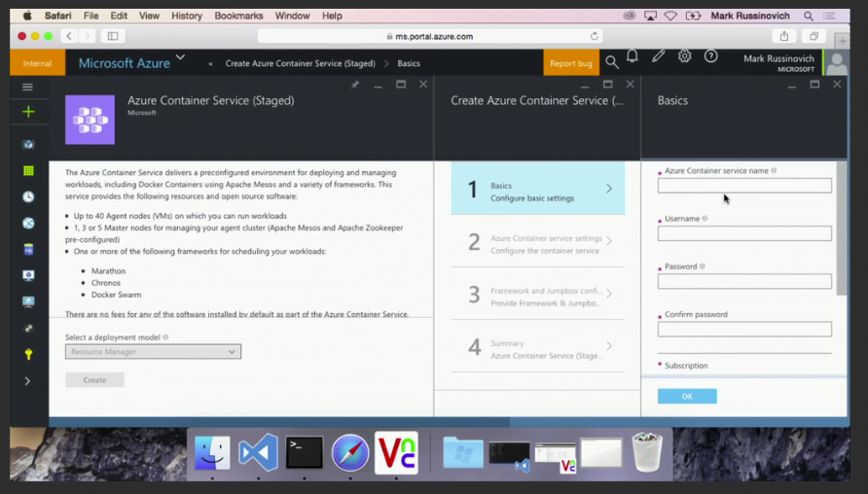Click the green plus New resource icon
This screenshot has width=868, height=494.
28,112
